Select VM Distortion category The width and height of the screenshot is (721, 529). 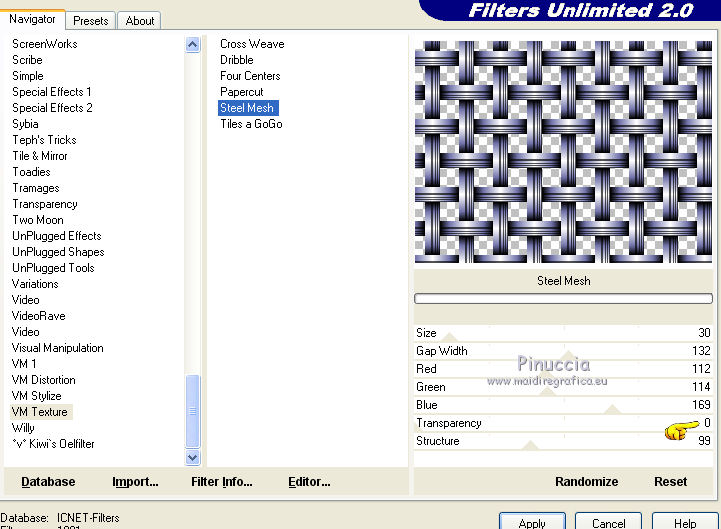(x=44, y=380)
